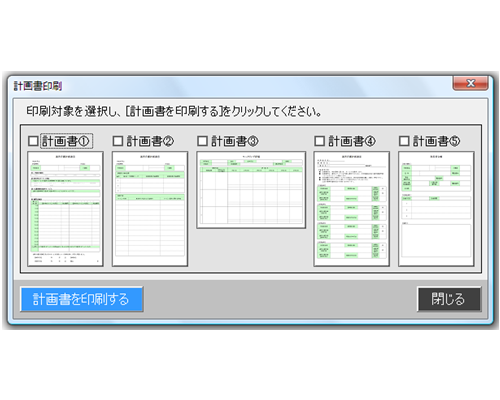Click the dark 閉じる button
This screenshot has height=400, width=500.
[x=449, y=299]
